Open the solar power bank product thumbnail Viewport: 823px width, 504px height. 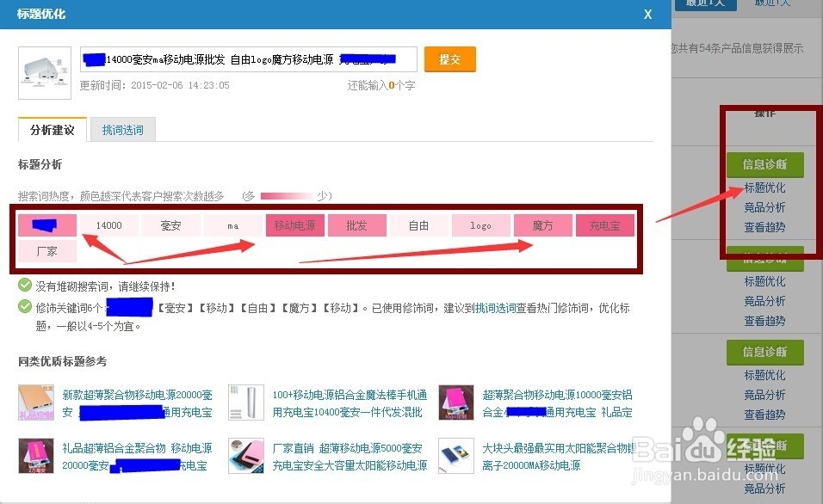pyautogui.click(x=455, y=457)
